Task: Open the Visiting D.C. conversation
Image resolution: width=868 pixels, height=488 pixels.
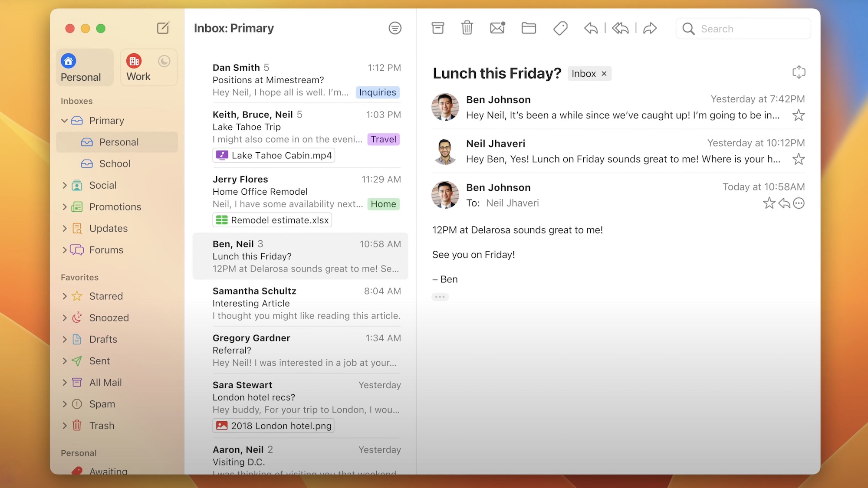Action: (x=300, y=457)
